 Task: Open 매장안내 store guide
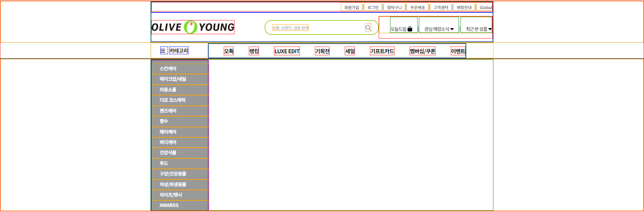[x=464, y=7]
